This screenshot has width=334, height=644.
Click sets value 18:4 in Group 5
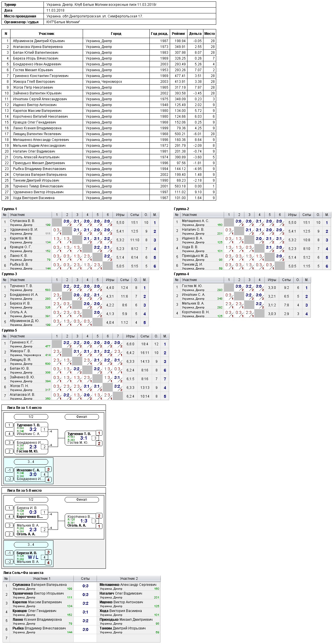(145, 344)
